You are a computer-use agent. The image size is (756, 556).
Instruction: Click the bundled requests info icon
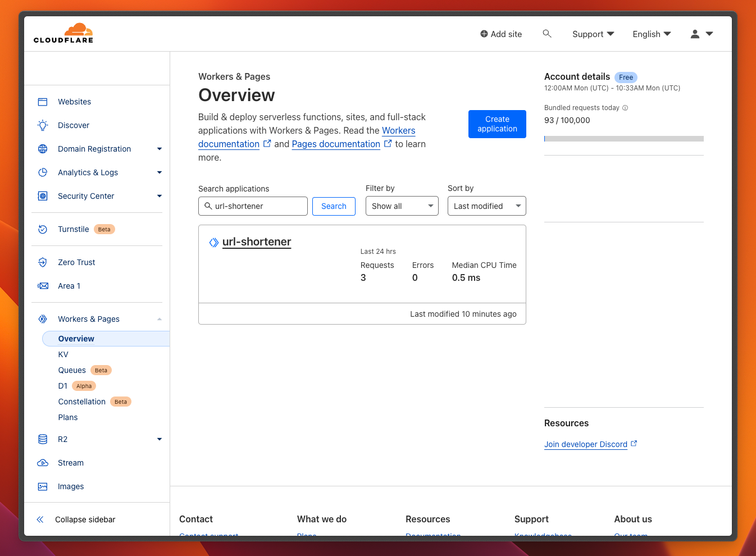click(625, 108)
